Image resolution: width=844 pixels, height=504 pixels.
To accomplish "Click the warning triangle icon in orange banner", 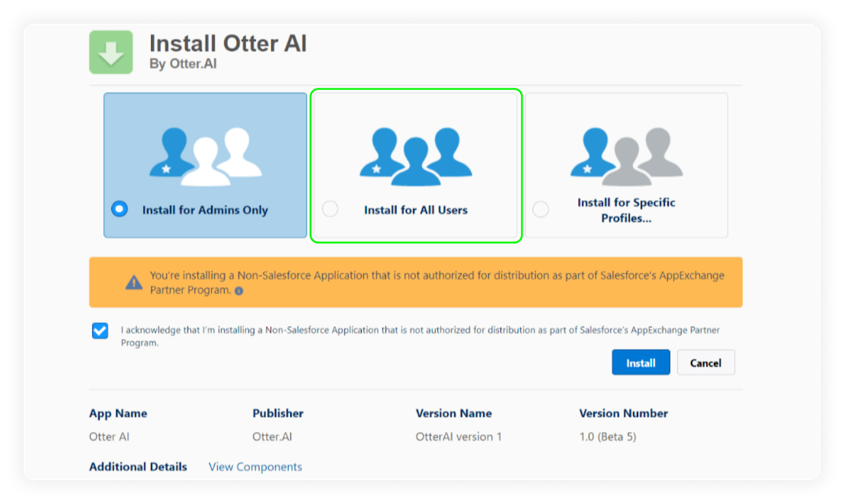I will click(x=134, y=282).
